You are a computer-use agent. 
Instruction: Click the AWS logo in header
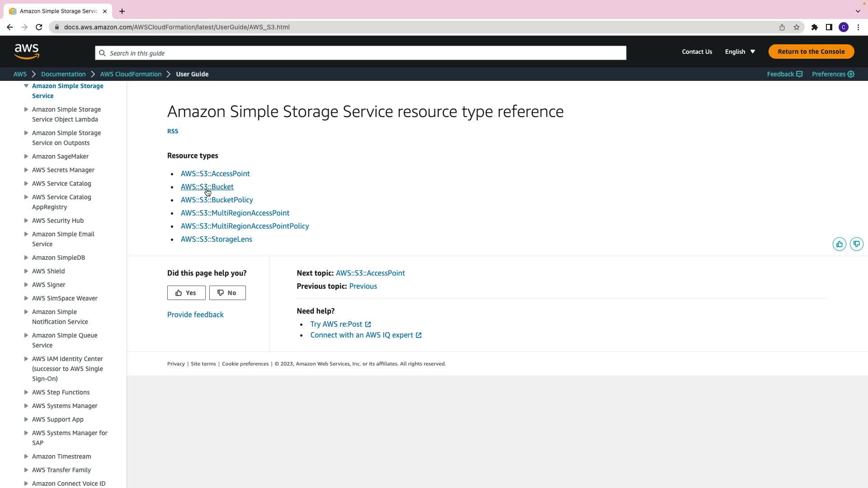click(27, 52)
